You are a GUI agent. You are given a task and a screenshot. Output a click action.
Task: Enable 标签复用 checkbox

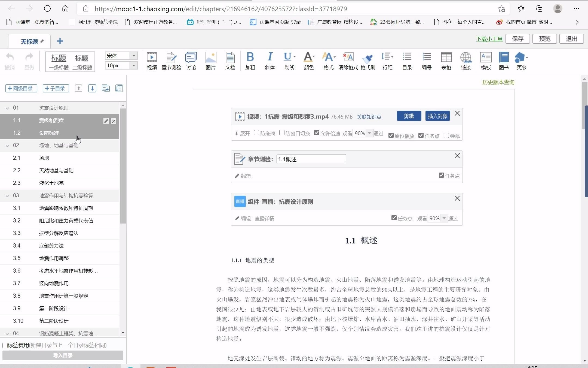[5, 345]
